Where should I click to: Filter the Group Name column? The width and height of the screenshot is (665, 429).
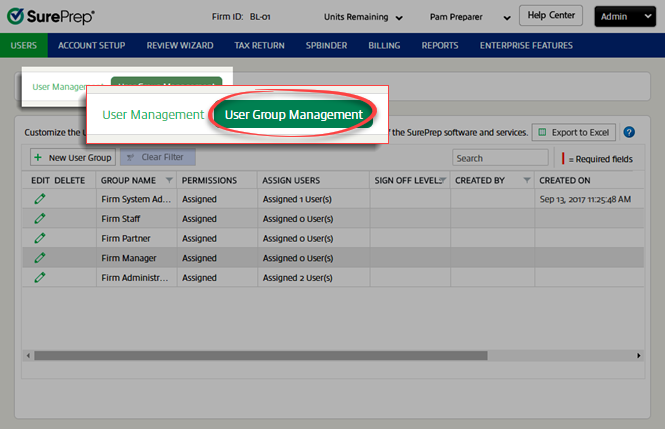[169, 180]
